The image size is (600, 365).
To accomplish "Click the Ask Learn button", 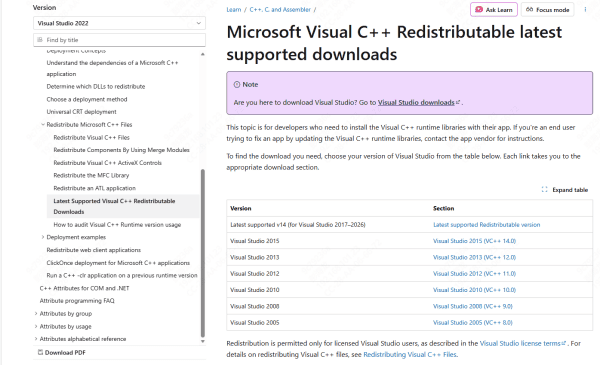I will point(494,10).
